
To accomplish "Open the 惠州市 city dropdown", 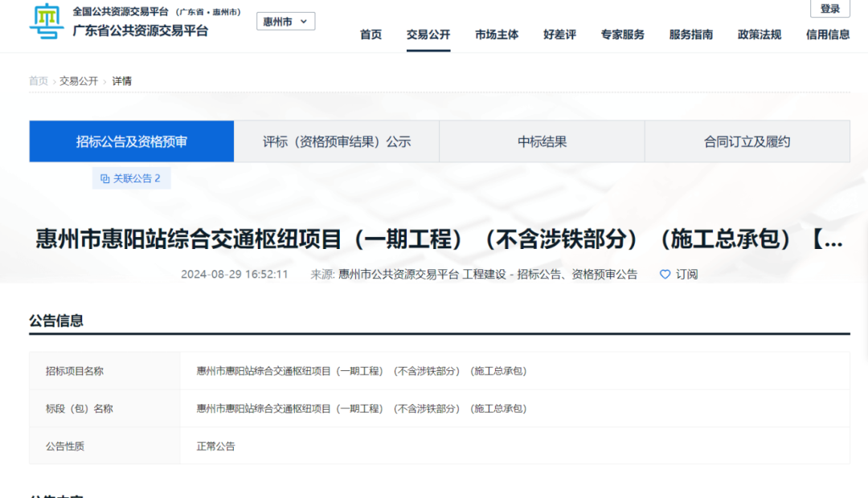I will 285,22.
